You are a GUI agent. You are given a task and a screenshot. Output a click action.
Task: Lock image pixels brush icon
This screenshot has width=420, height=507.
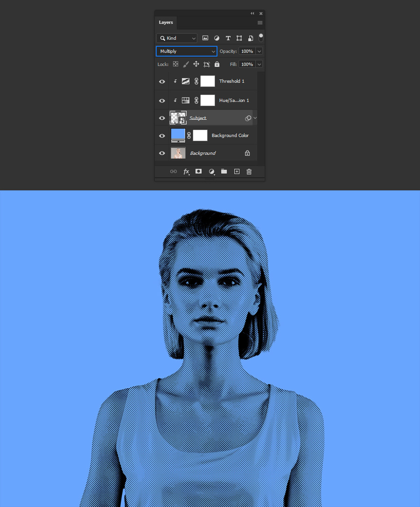point(186,65)
